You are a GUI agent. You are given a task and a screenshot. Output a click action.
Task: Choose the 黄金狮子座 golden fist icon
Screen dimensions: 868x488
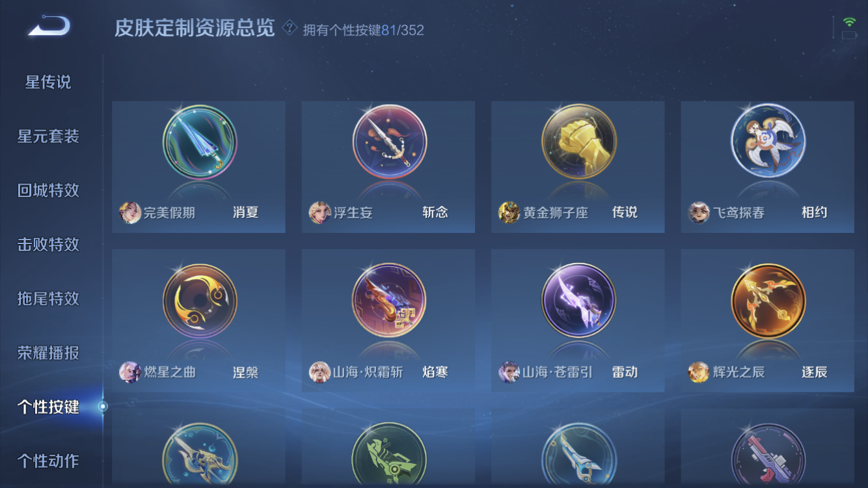pos(579,142)
